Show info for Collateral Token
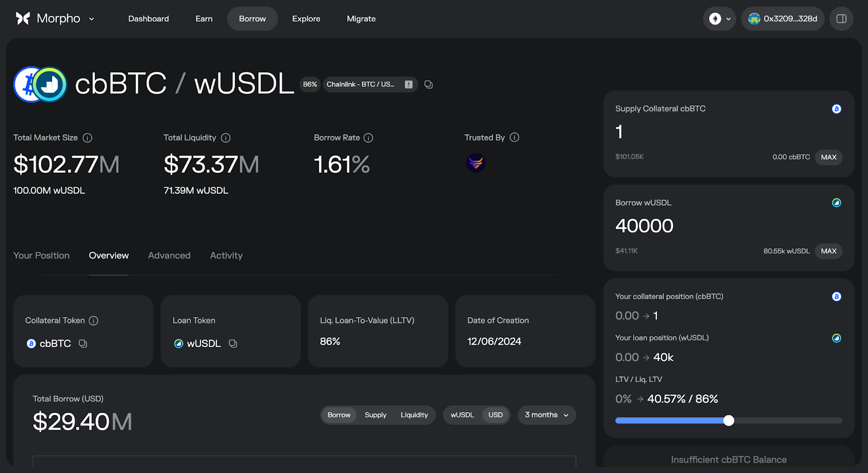Image resolution: width=868 pixels, height=473 pixels. 93,320
